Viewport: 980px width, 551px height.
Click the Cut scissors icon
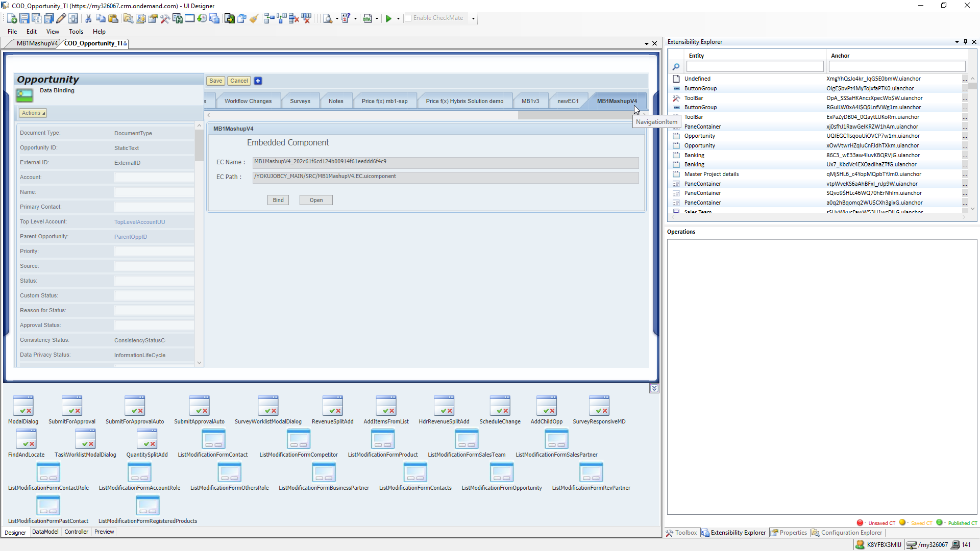pos(88,18)
